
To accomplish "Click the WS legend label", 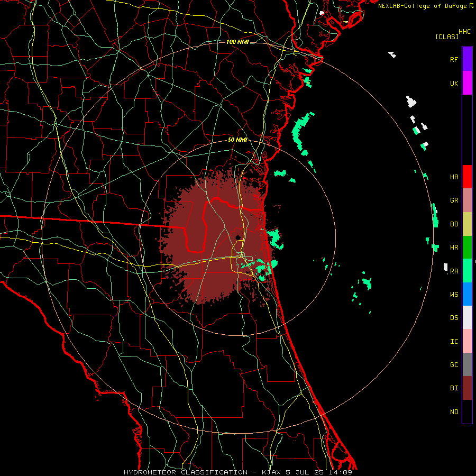I will (x=454, y=294).
